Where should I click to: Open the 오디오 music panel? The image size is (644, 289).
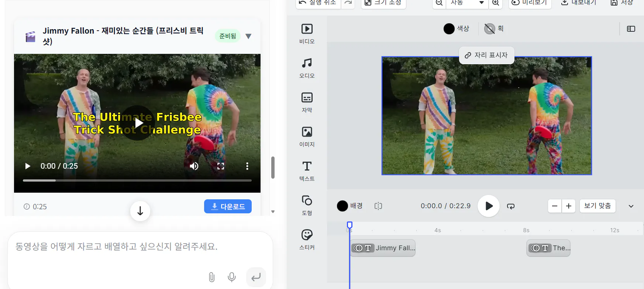(x=307, y=68)
